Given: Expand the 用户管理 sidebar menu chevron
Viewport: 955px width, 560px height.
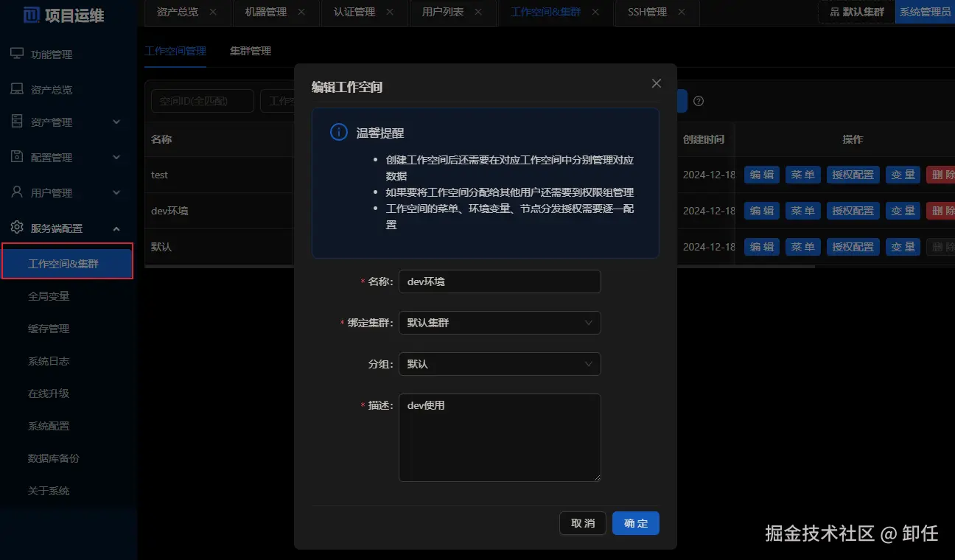Looking at the screenshot, I should (x=116, y=193).
